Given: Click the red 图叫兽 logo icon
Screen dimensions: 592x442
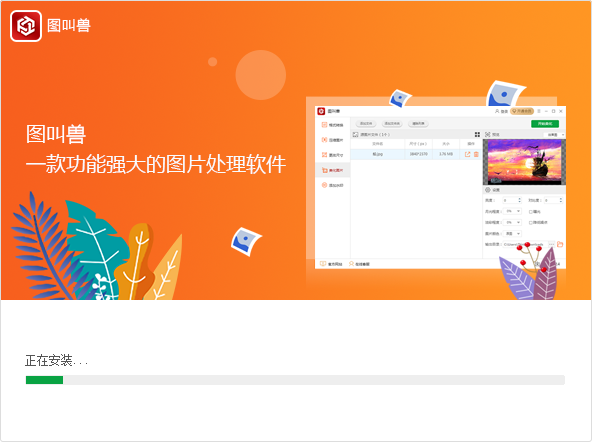Looking at the screenshot, I should [26, 26].
